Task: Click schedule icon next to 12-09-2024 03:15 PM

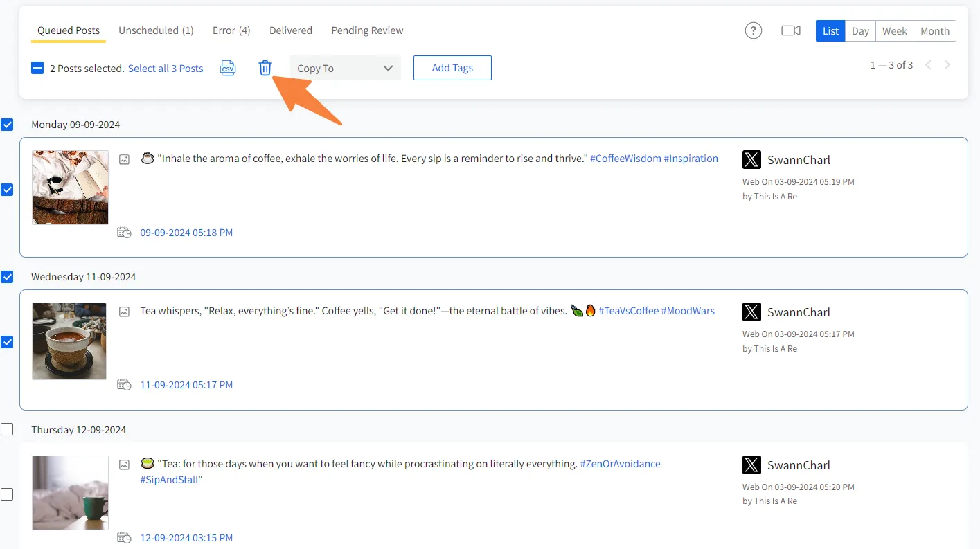Action: pyautogui.click(x=124, y=538)
